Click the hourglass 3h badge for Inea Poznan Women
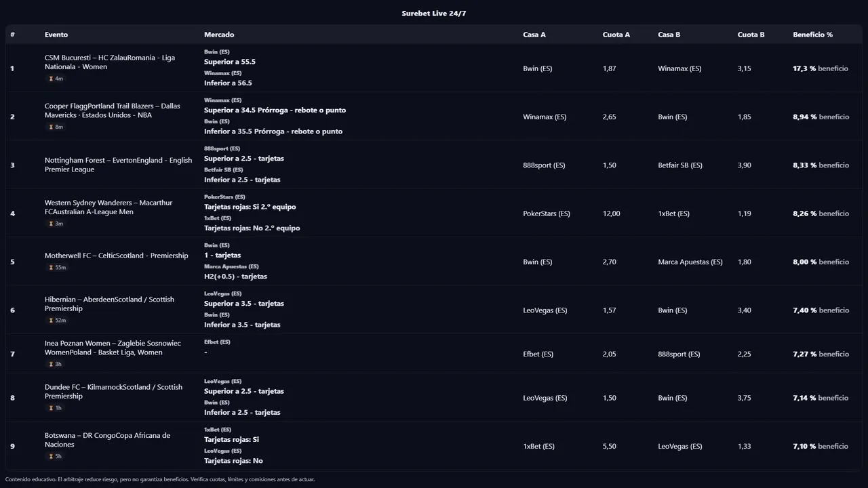Viewport: 868px width, 488px height. pyautogui.click(x=56, y=365)
